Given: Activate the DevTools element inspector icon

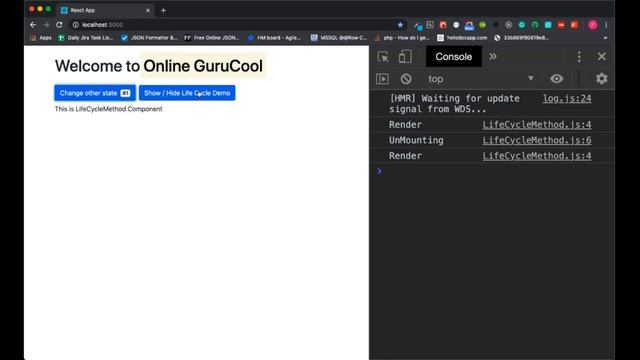Looking at the screenshot, I should [x=383, y=56].
